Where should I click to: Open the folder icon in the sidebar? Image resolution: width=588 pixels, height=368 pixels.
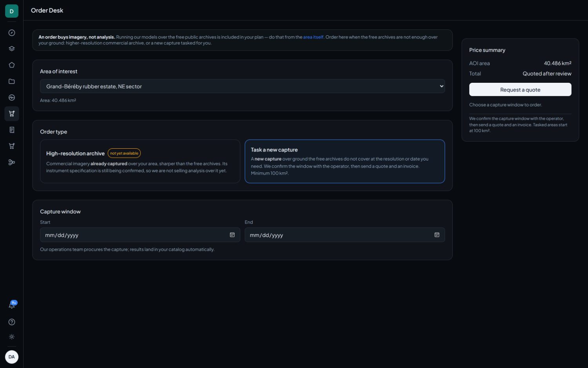click(12, 81)
